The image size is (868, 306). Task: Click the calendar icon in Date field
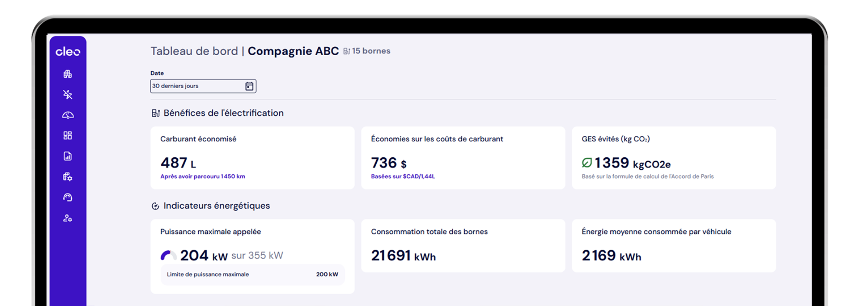click(x=249, y=86)
